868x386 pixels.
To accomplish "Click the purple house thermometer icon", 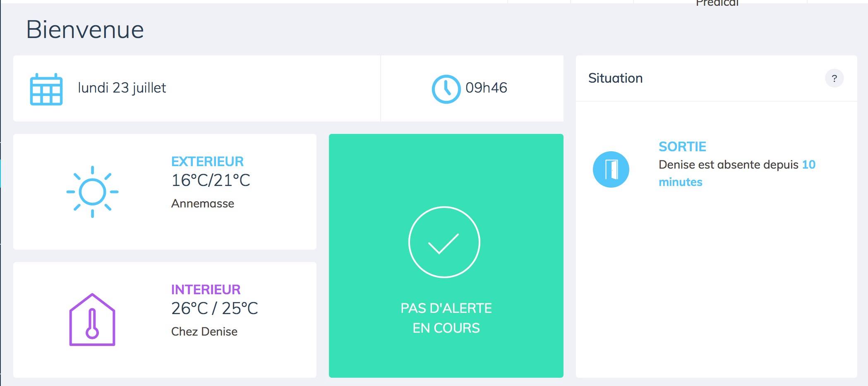I will [92, 320].
